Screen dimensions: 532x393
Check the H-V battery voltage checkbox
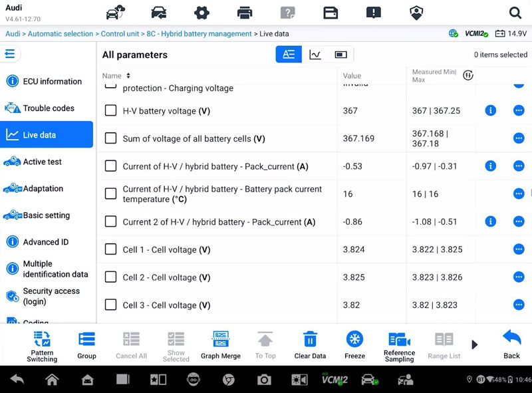110,111
